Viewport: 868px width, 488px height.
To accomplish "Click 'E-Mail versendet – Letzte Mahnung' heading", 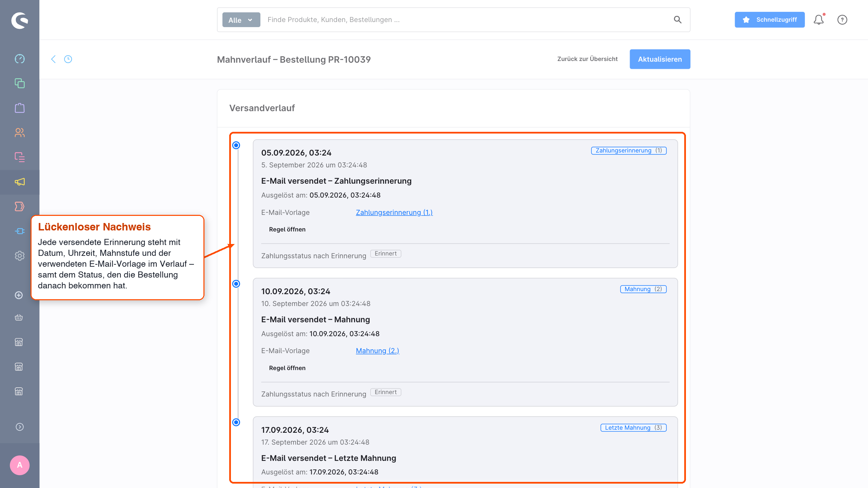I will (x=328, y=458).
